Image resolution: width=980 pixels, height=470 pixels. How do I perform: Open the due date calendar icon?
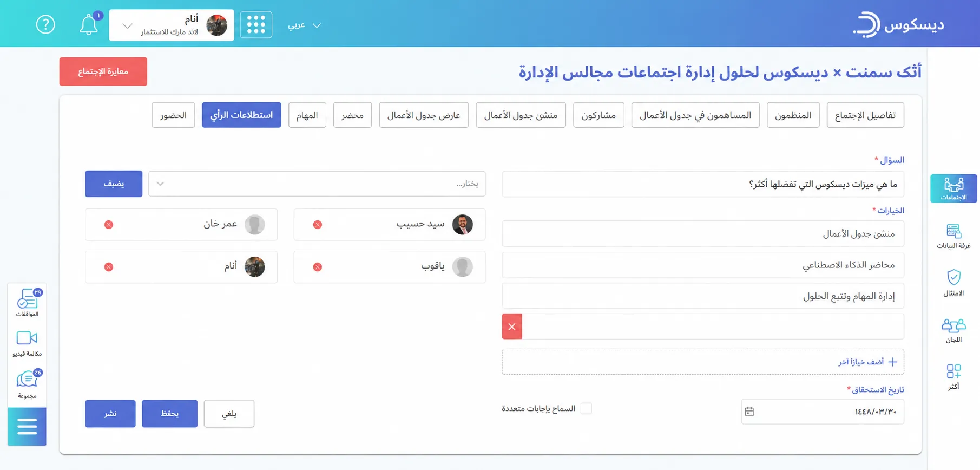749,412
